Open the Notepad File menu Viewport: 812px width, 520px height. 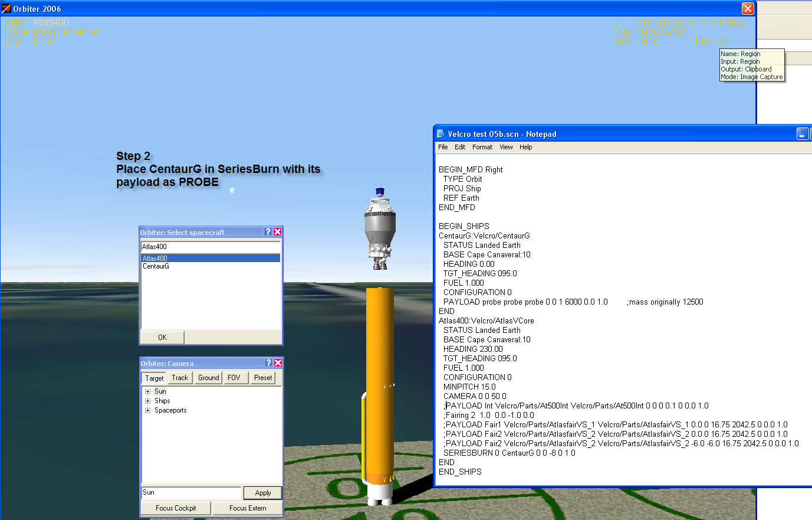pyautogui.click(x=443, y=147)
